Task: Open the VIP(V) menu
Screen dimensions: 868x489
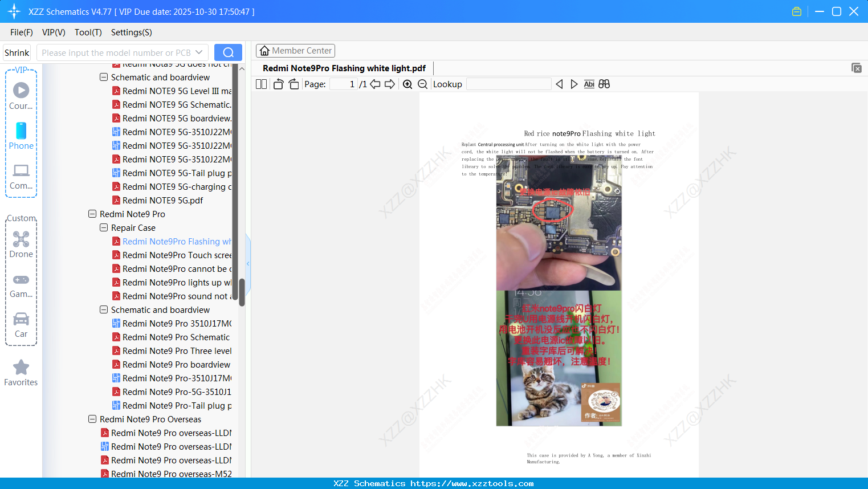Action: click(x=54, y=32)
